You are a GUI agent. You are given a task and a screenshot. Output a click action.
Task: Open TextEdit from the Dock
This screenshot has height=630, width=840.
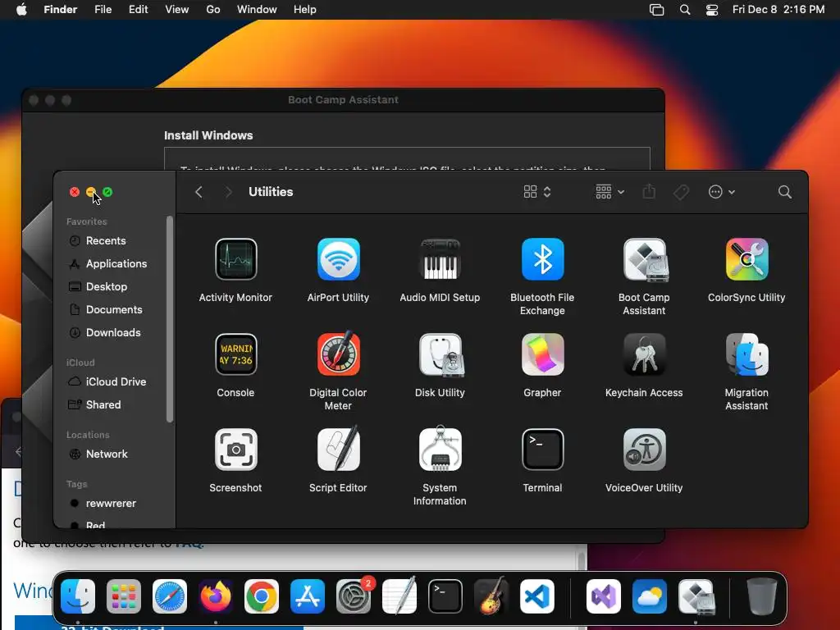pos(399,596)
